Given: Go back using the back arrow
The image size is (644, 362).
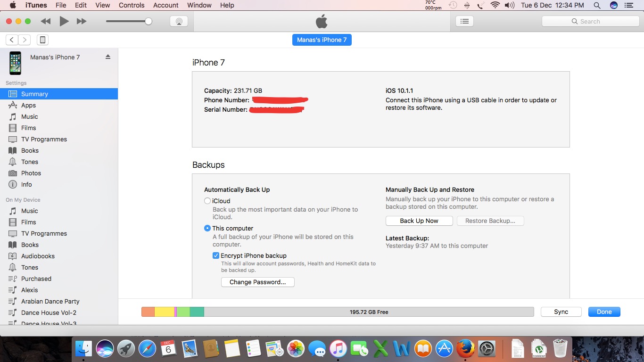Looking at the screenshot, I should click(12, 40).
